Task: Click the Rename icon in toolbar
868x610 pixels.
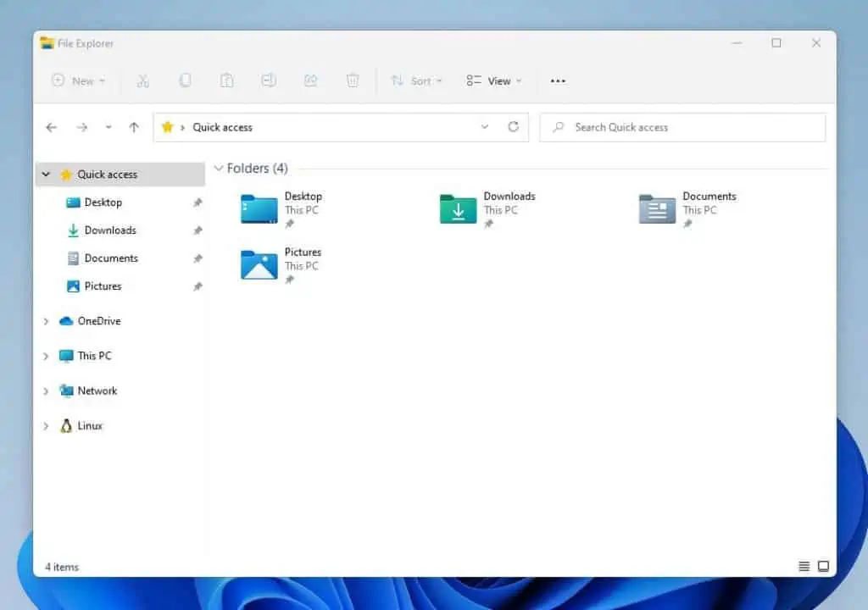Action: click(269, 80)
